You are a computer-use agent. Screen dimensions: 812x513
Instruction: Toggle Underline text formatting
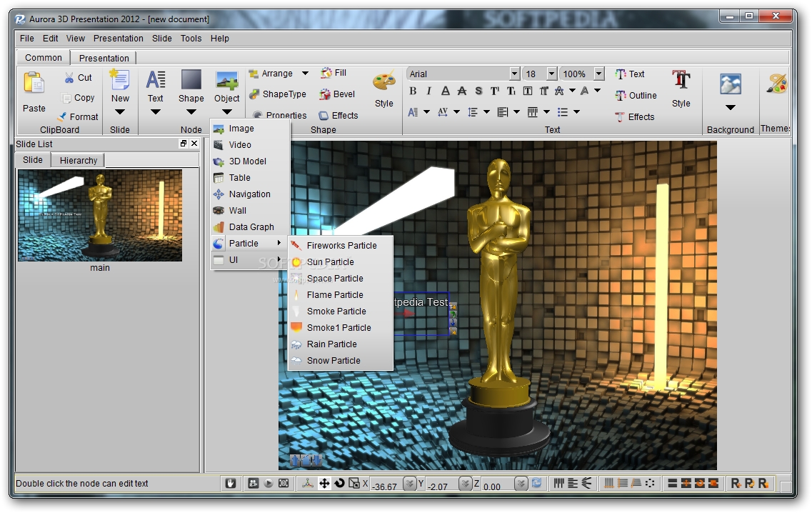446,91
